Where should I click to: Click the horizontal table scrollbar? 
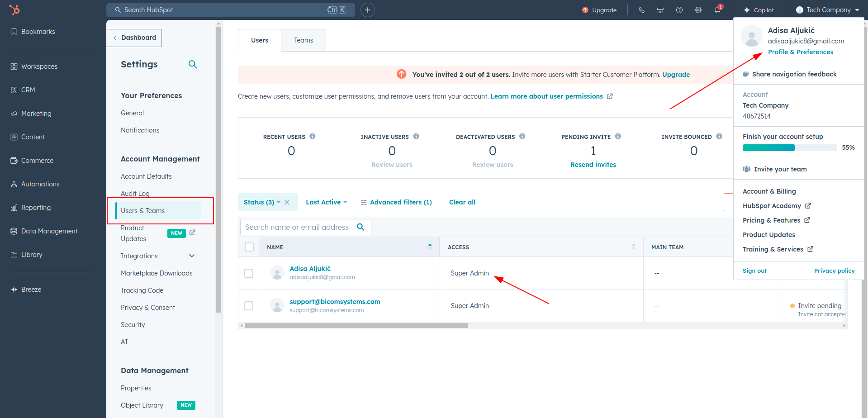point(356,325)
